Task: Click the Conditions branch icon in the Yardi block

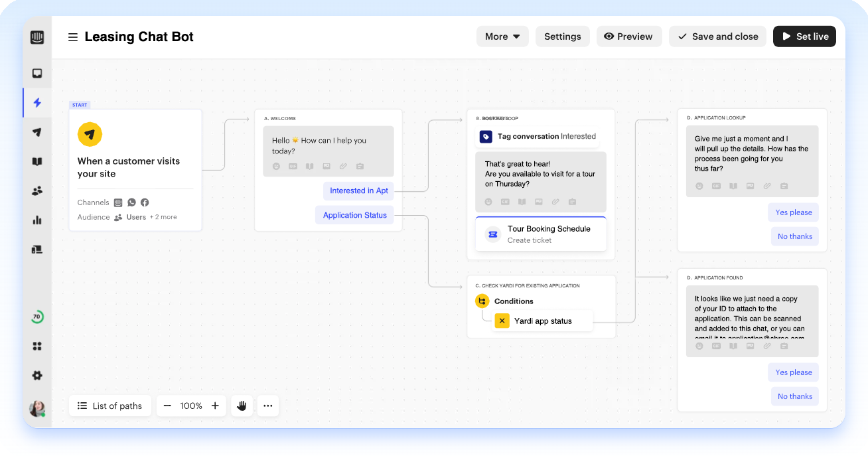Action: (x=482, y=301)
